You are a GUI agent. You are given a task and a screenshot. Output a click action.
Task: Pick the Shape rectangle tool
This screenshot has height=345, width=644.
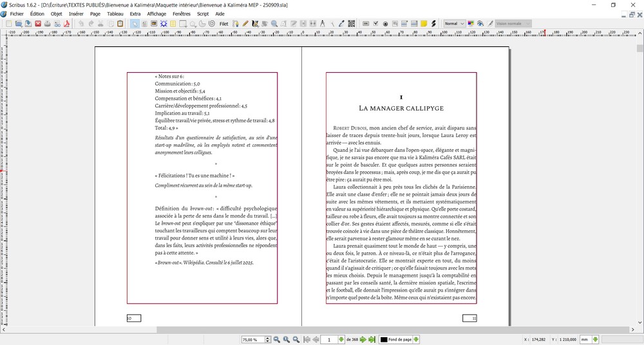click(182, 23)
